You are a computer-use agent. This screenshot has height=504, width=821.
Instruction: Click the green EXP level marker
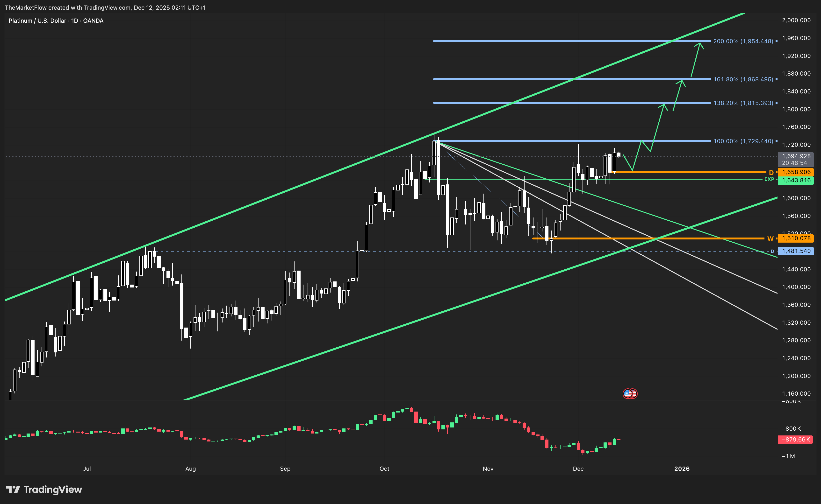(769, 179)
